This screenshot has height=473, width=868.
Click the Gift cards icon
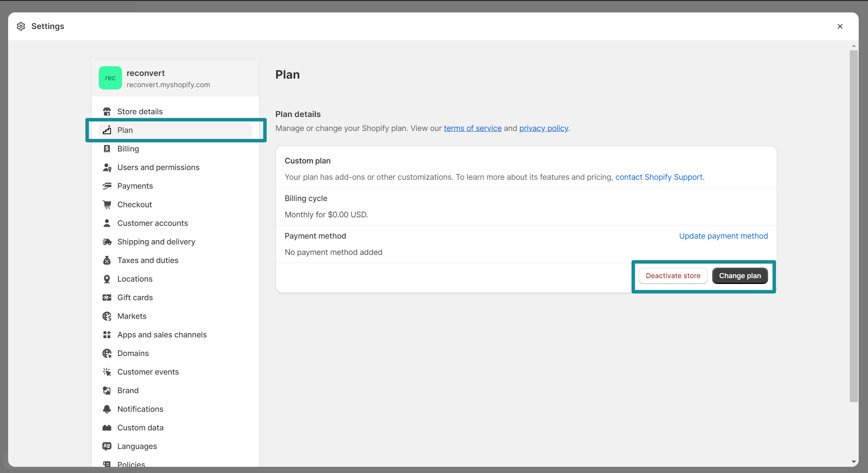(107, 297)
